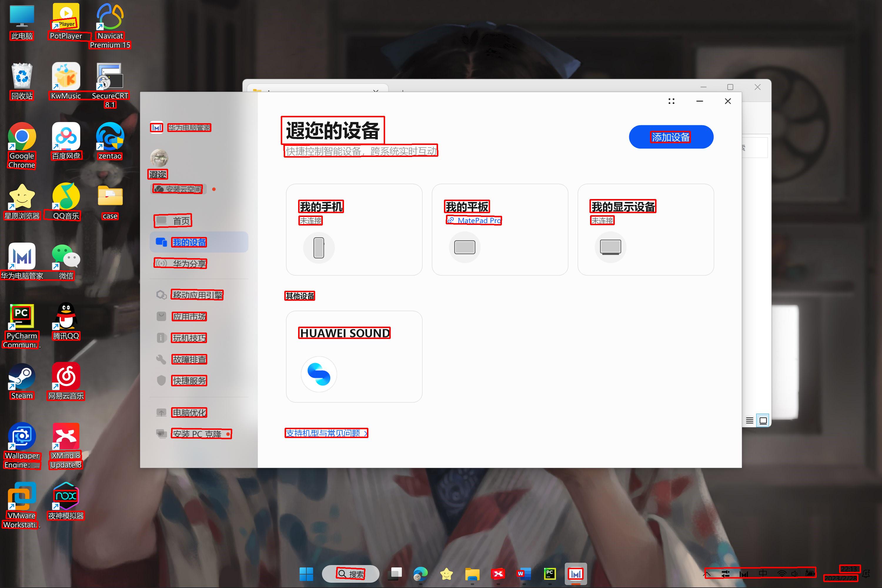
Task: Click the tablet icon in 我的平板 card
Action: tap(465, 248)
